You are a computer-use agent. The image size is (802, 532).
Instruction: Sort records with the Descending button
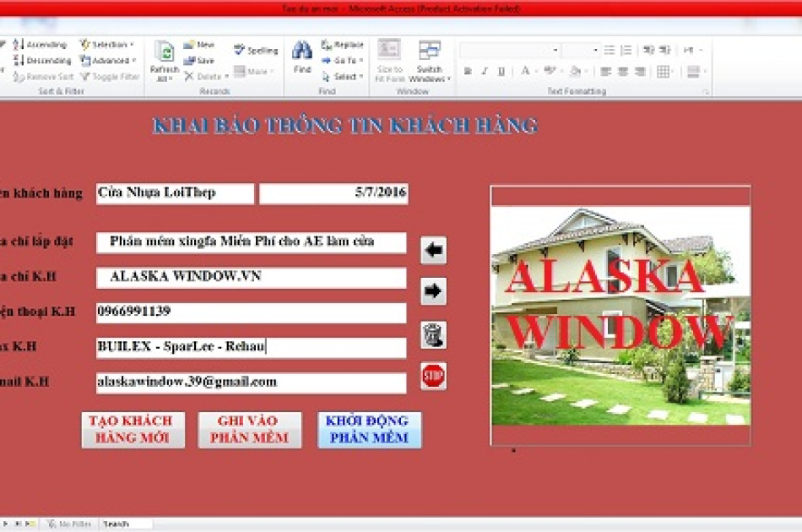pyautogui.click(x=42, y=60)
